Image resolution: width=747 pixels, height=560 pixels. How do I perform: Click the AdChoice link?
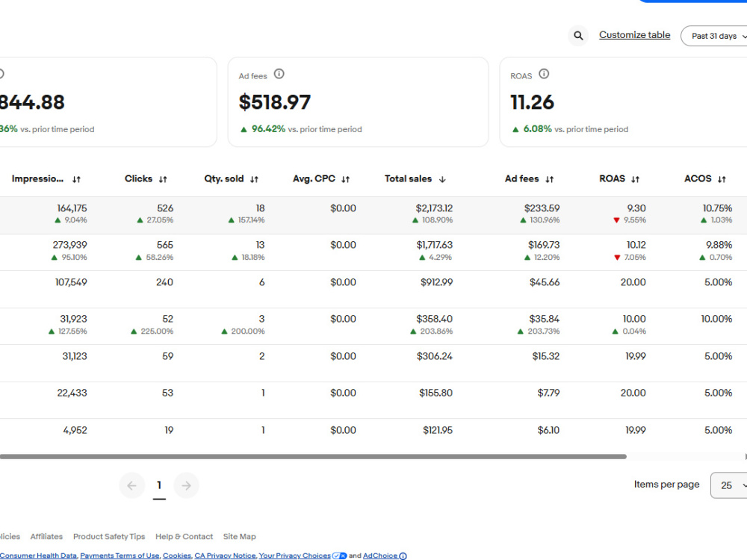tap(380, 556)
